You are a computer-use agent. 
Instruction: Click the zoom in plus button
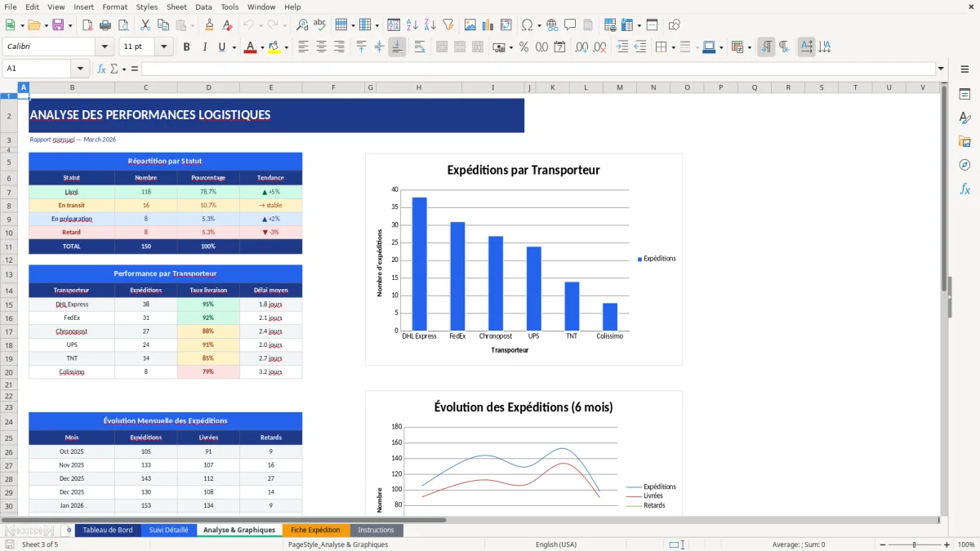[x=947, y=544]
